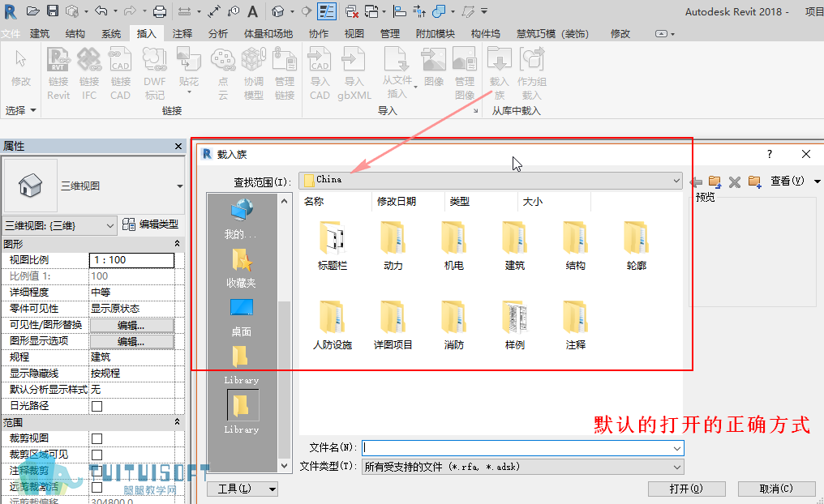Viewport: 824px width, 504px height.
Task: Expand the 3D view type selector arrow
Action: click(180, 186)
